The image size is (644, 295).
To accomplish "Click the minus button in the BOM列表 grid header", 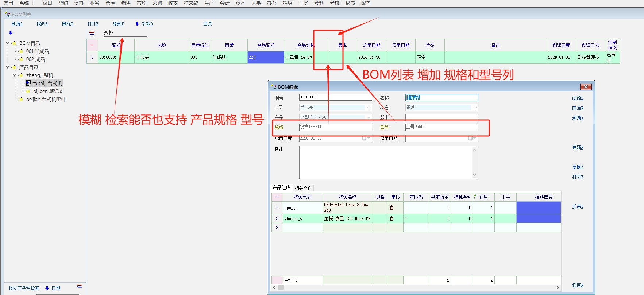I will point(92,45).
